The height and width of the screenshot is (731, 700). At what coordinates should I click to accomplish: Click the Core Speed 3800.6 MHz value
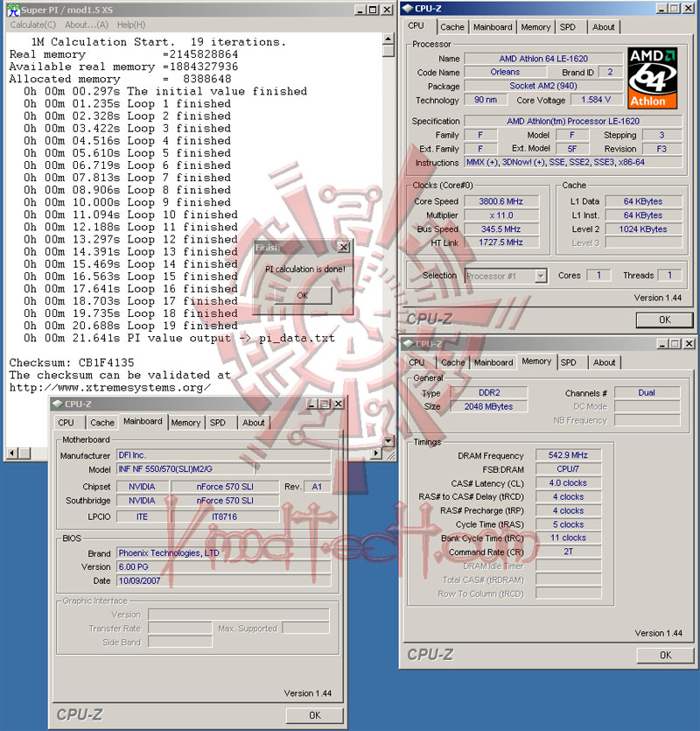[x=501, y=201]
